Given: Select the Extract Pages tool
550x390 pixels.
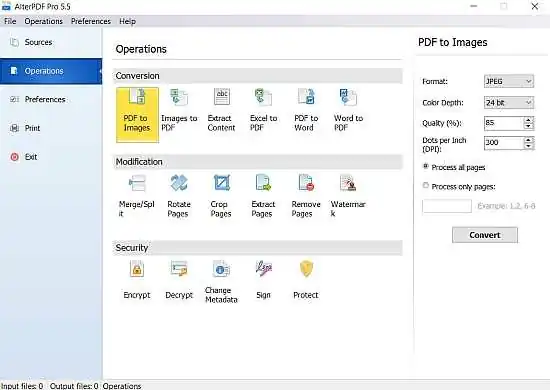Looking at the screenshot, I should click(263, 196).
